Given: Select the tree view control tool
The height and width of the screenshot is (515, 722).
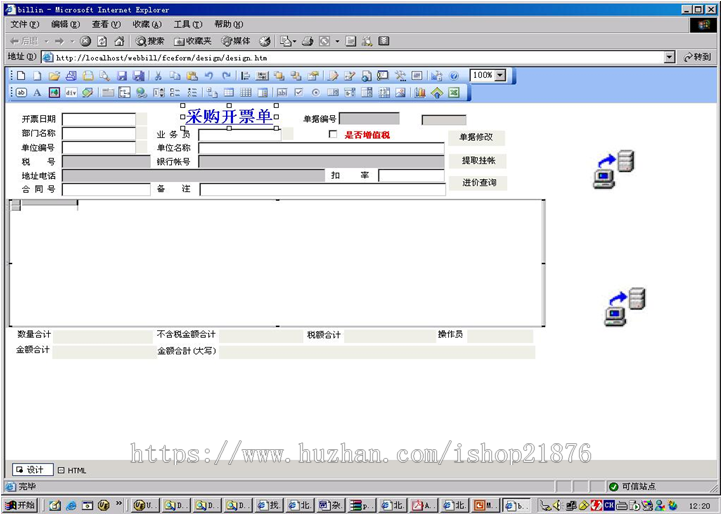Looking at the screenshot, I should (124, 93).
